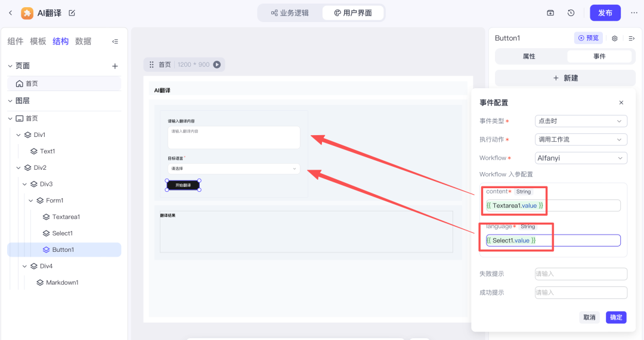Open the Workflow Alfanyi dropdown
The height and width of the screenshot is (340, 644).
coord(581,158)
